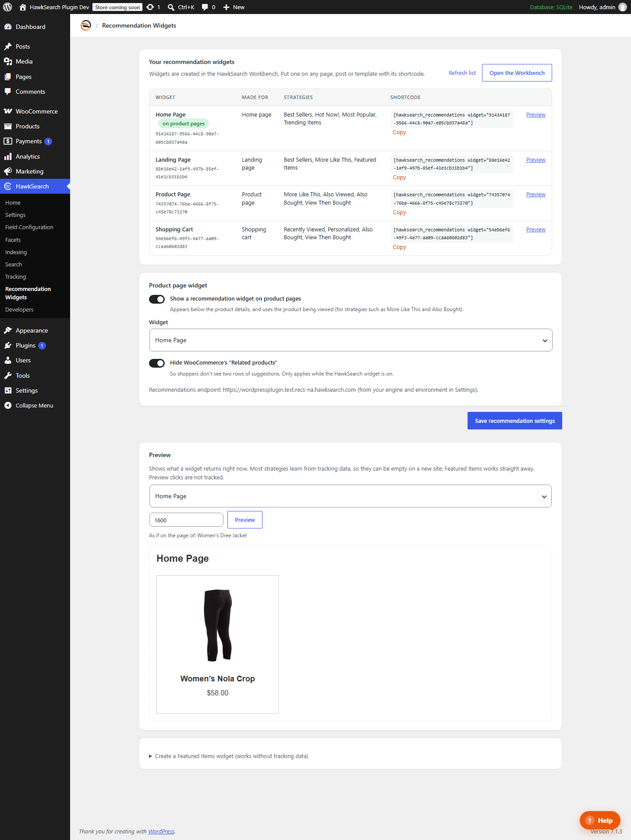Click the Plugins plug icon
The height and width of the screenshot is (840, 631).
tap(8, 345)
